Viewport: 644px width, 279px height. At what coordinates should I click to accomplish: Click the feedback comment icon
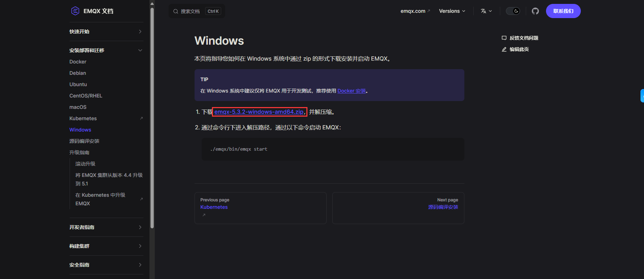click(x=504, y=38)
